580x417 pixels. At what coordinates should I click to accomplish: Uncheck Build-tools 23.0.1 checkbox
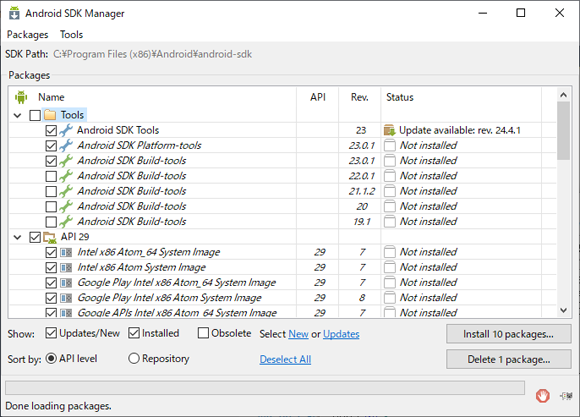pos(51,161)
